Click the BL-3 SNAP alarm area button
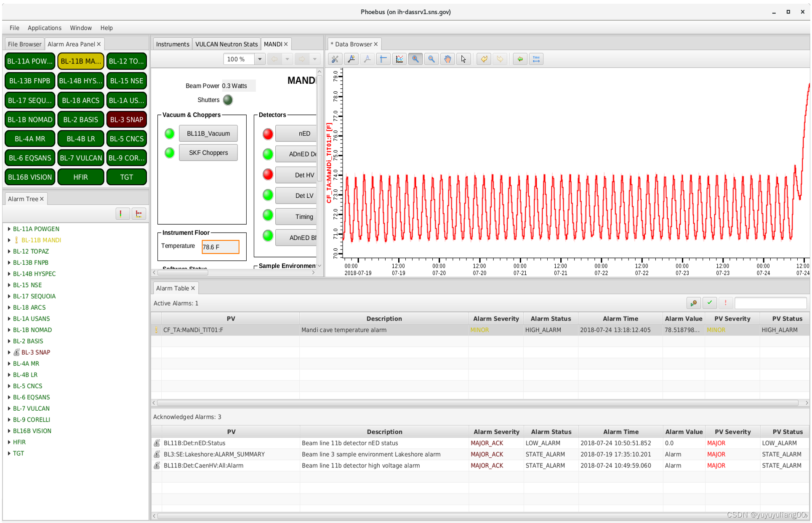This screenshot has height=523, width=812. (127, 120)
